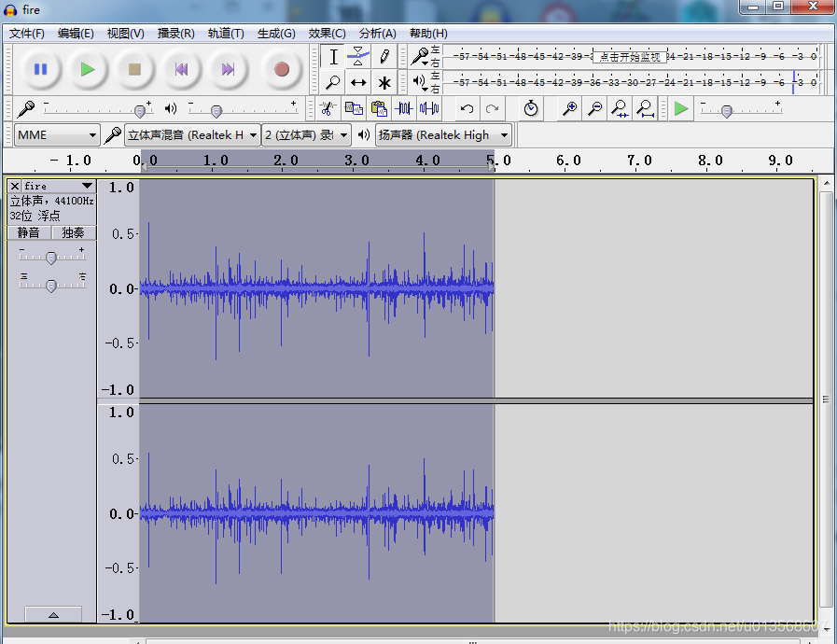This screenshot has width=837, height=644.
Task: Click the Silence audio icon
Action: pos(429,109)
